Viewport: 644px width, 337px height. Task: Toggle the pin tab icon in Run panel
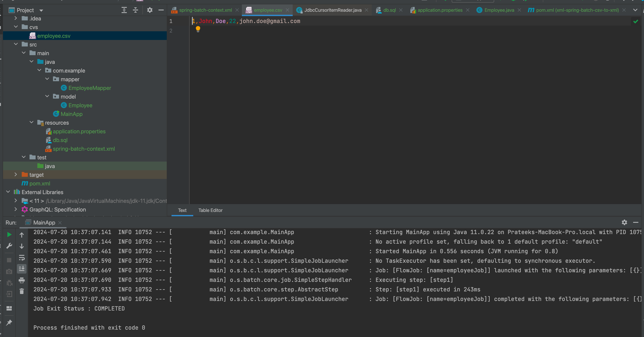tap(9, 322)
